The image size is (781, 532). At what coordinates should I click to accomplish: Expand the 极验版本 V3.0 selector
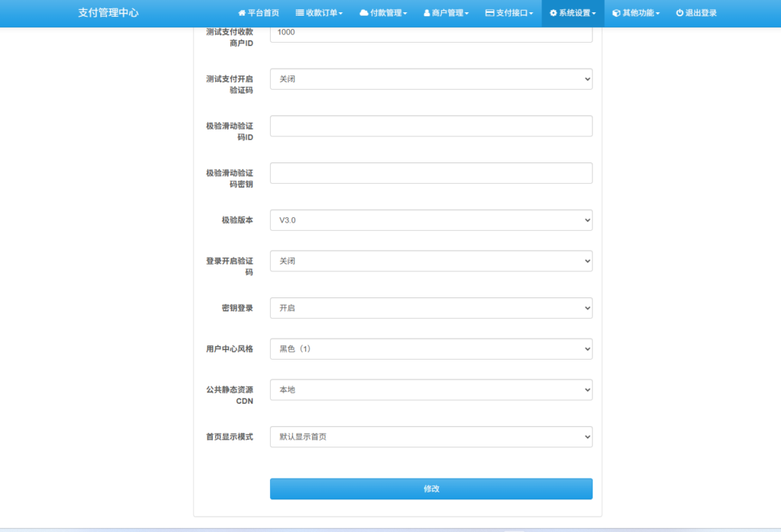coord(431,220)
